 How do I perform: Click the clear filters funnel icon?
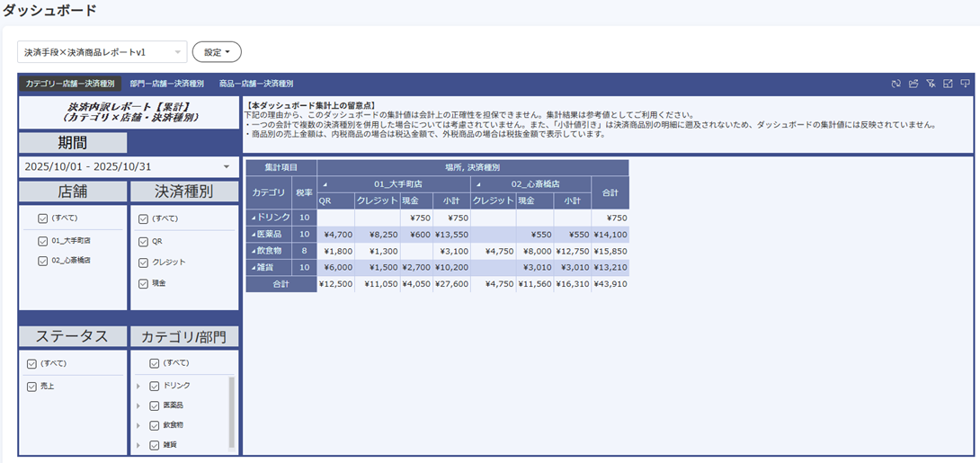(x=931, y=84)
